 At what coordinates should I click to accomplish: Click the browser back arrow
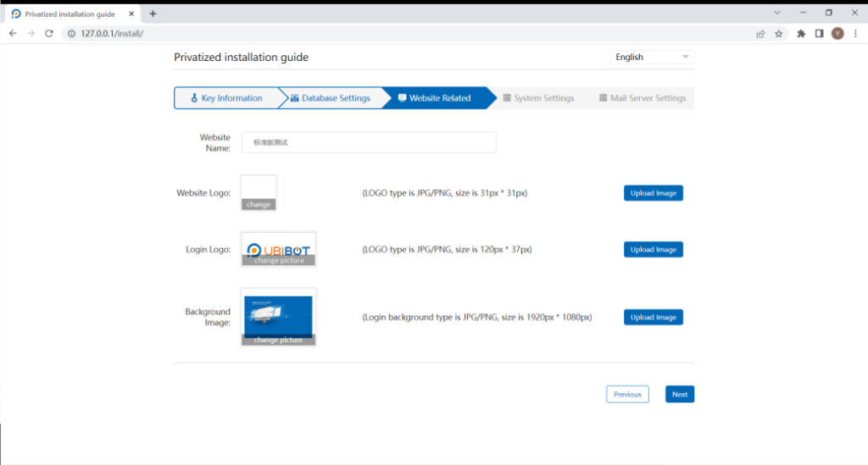pyautogui.click(x=13, y=33)
